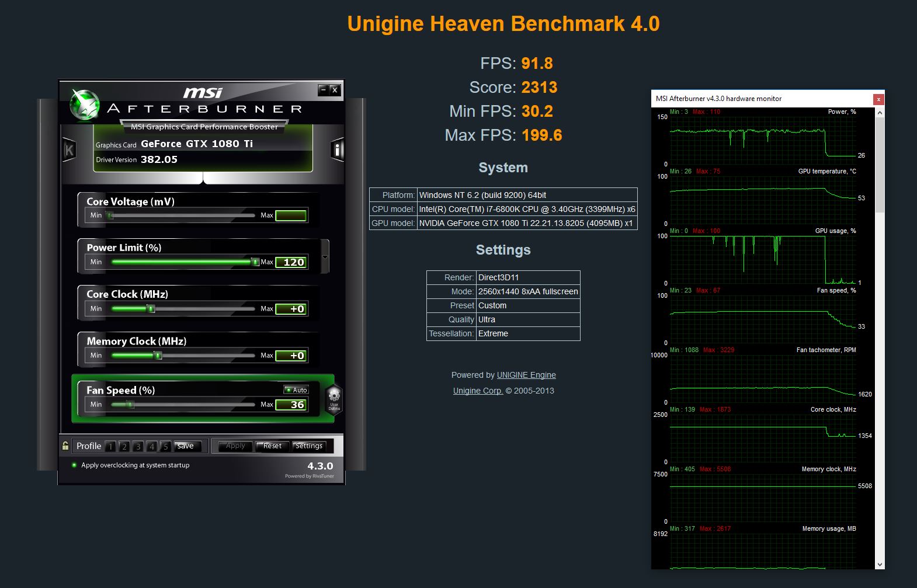Viewport: 917px width, 588px height.
Task: Click the CPU model cell with i7-6800K
Action: click(x=527, y=209)
